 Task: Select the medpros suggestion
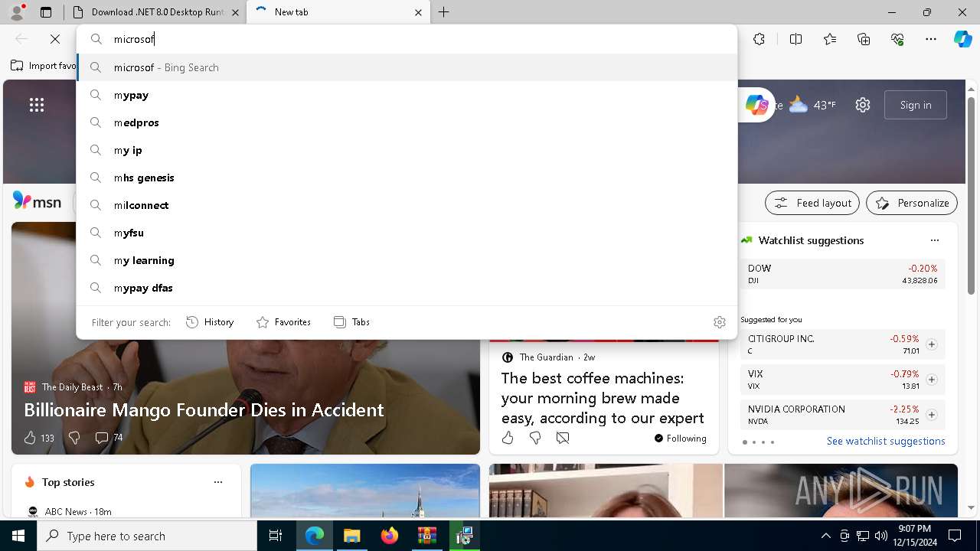pyautogui.click(x=407, y=122)
